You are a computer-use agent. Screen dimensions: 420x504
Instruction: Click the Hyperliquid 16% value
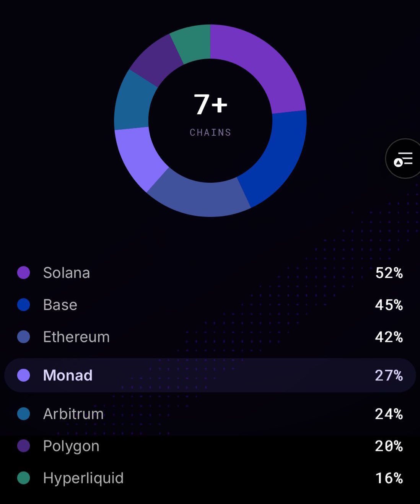pyautogui.click(x=389, y=478)
